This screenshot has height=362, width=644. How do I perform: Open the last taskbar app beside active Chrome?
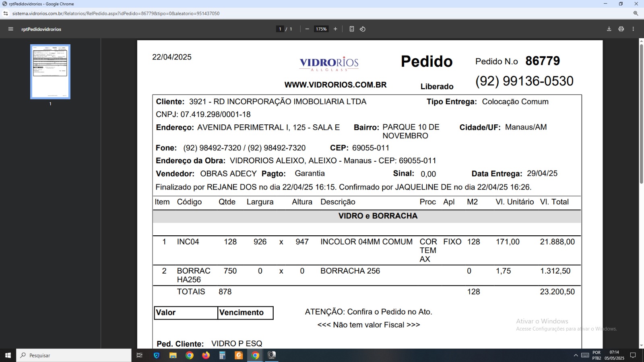pos(272,355)
